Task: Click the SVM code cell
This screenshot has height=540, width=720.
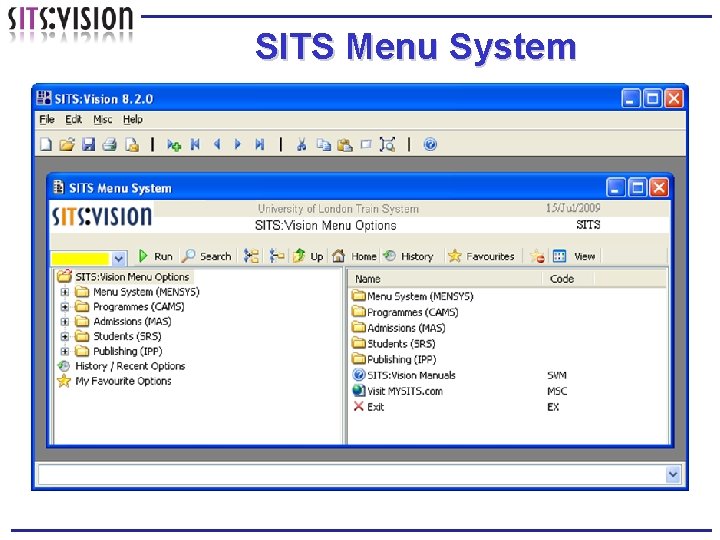Action: click(557, 375)
